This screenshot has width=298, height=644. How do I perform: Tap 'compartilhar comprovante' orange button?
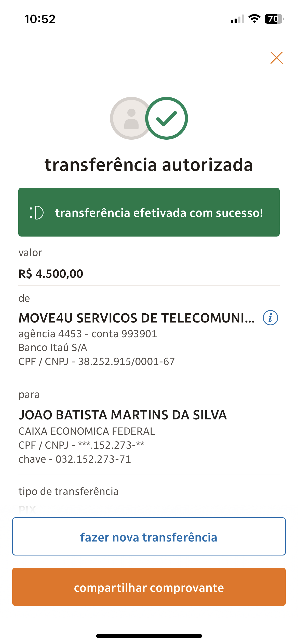149,587
